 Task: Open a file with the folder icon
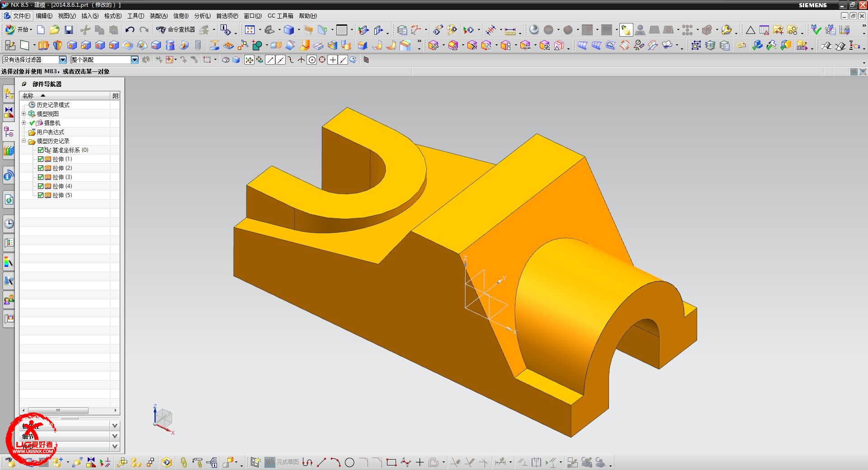55,30
